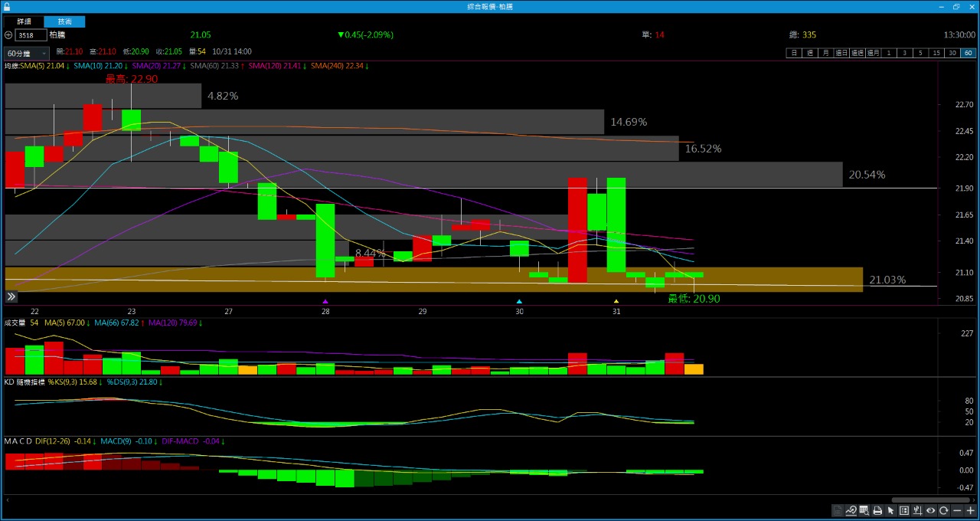The height and width of the screenshot is (521, 980).
Task: Open the panel layout icon
Action: click(x=904, y=510)
